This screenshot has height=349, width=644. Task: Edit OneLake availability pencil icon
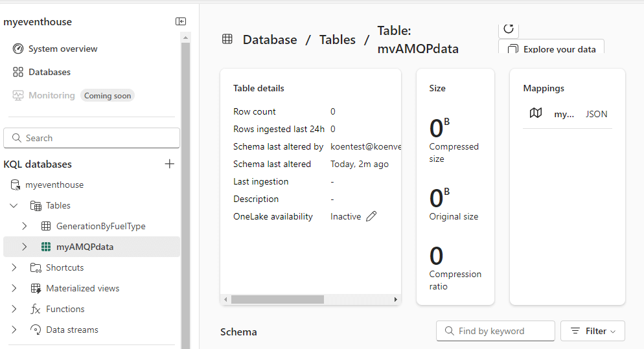coord(371,216)
